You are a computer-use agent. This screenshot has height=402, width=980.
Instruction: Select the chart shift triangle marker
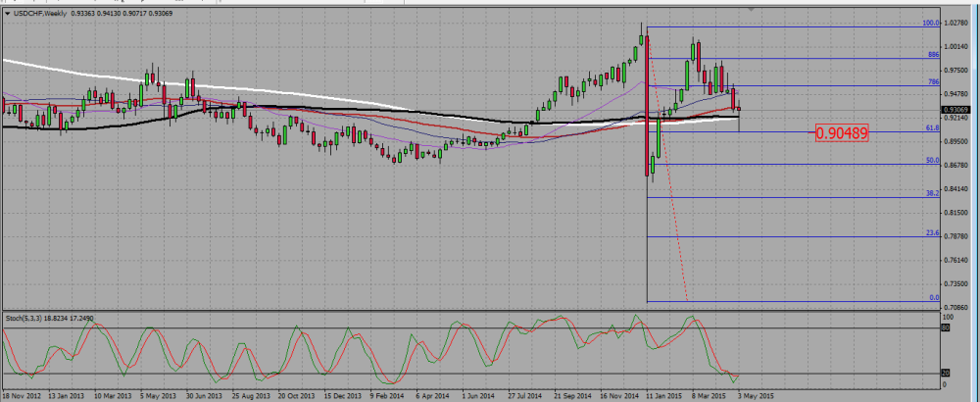click(x=751, y=10)
